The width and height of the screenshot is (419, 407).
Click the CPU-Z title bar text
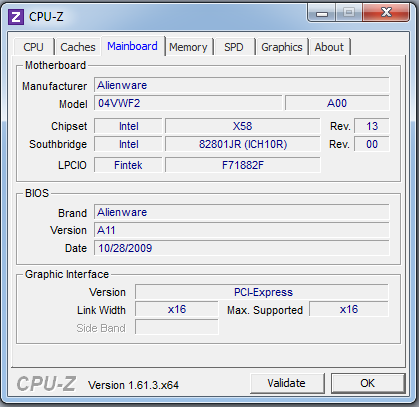coord(46,17)
